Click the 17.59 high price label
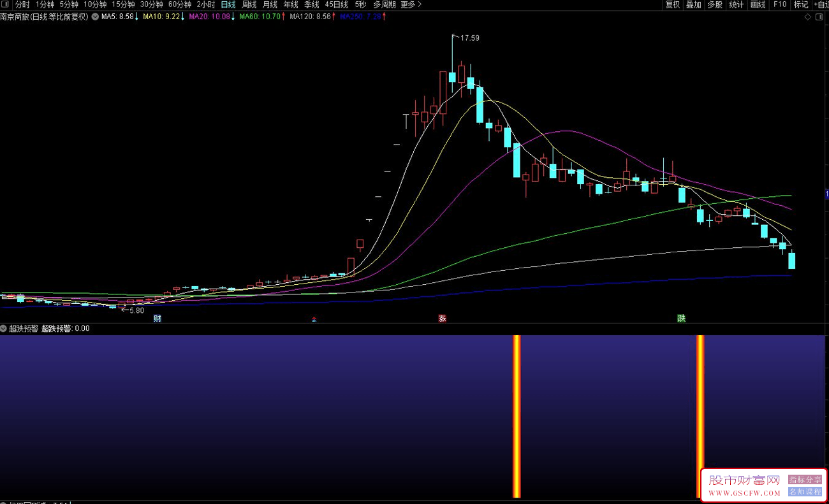829x504 pixels. click(x=470, y=38)
